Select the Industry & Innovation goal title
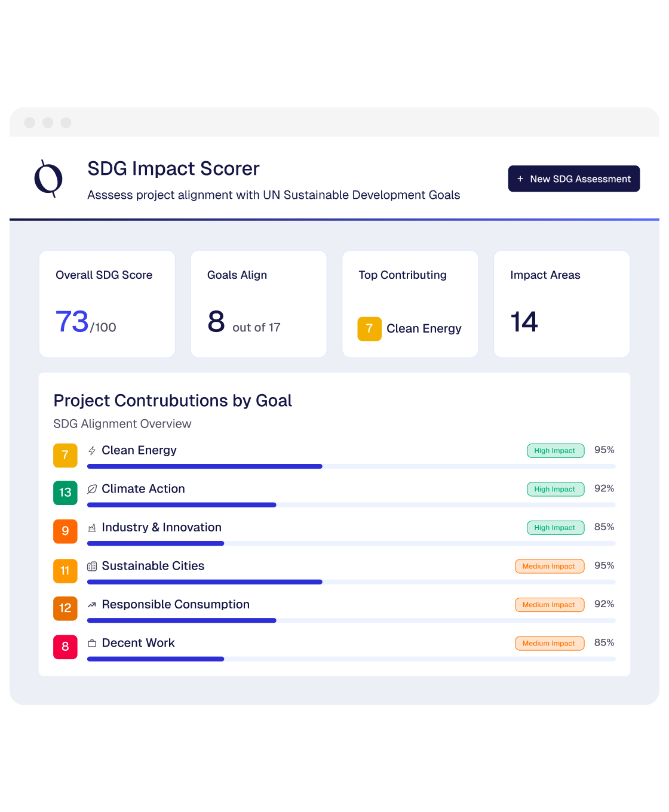 [161, 527]
